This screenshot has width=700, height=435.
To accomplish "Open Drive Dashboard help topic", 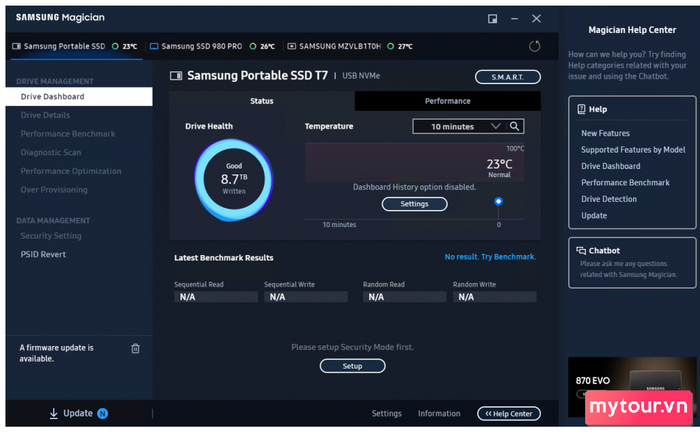I will coord(610,166).
